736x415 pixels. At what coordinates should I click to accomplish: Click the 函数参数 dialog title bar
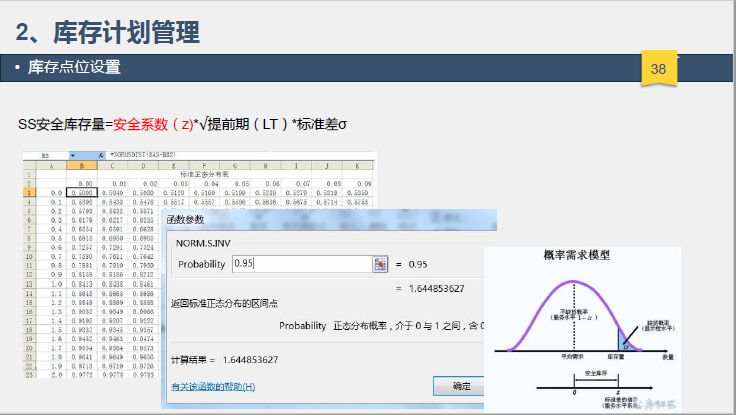coord(300,218)
